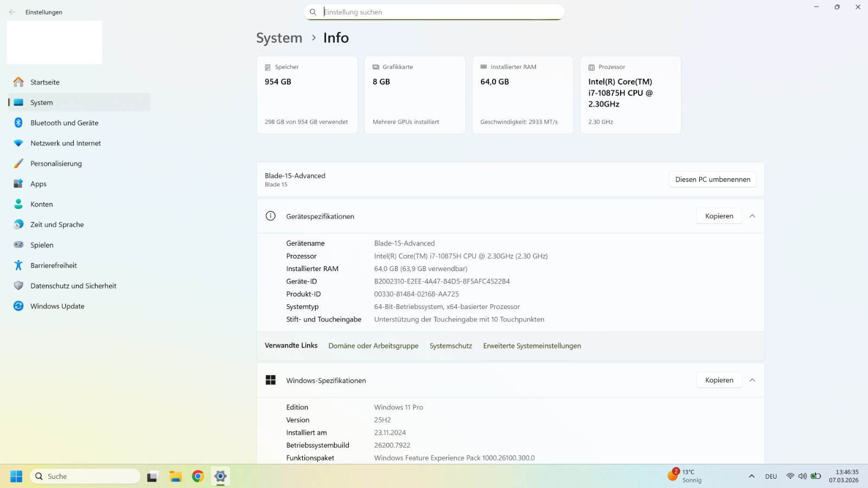Click the battery icon in system tray
This screenshot has width=868, height=488.
pos(815,476)
